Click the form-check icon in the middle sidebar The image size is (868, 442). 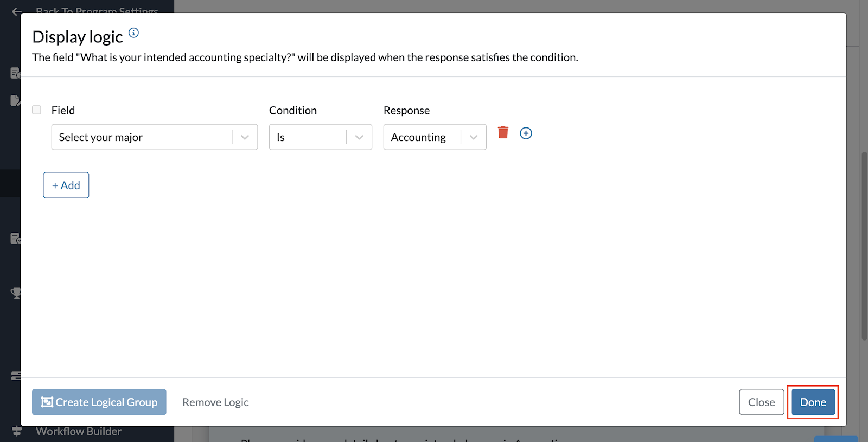point(15,239)
